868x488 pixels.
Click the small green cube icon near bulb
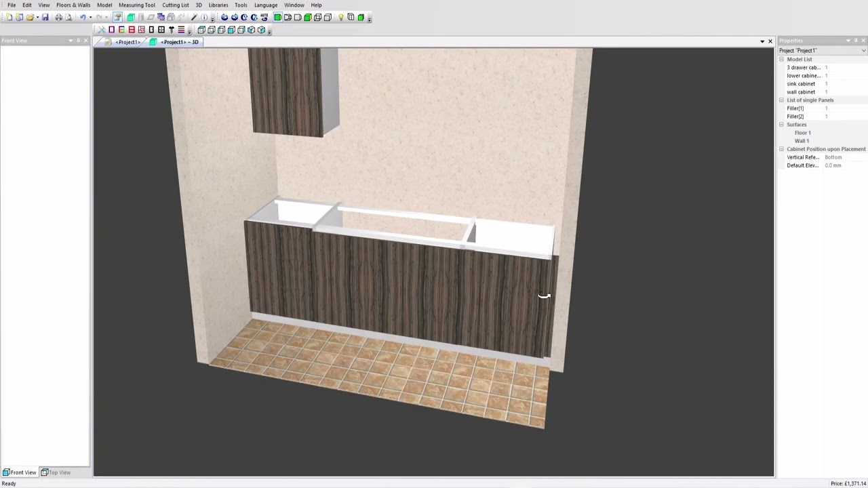pos(361,17)
